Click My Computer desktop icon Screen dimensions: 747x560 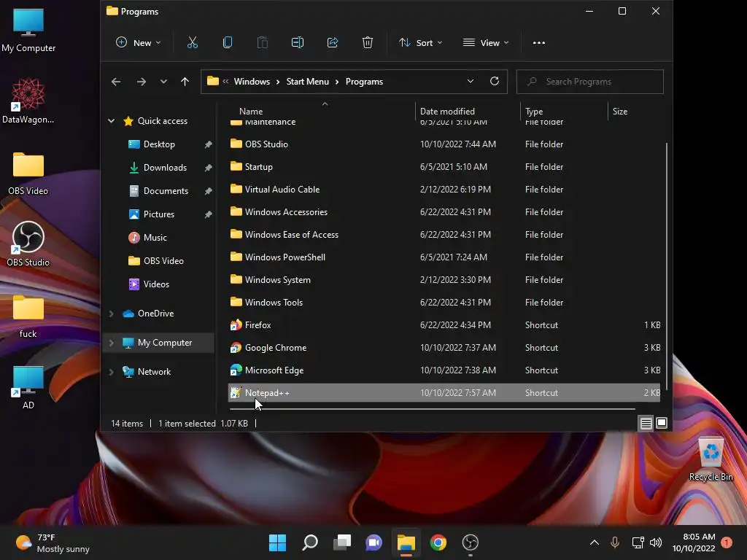28,31
